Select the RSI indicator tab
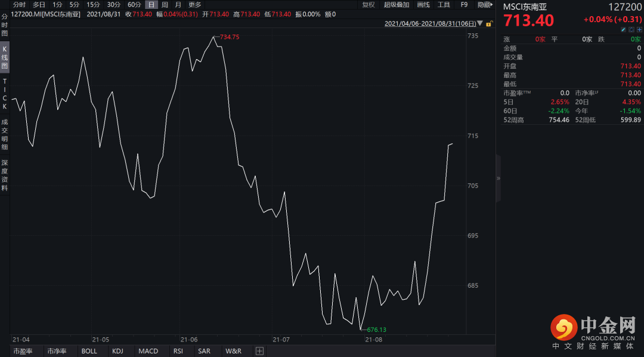Viewport: 644px width, 357px height. pyautogui.click(x=178, y=351)
